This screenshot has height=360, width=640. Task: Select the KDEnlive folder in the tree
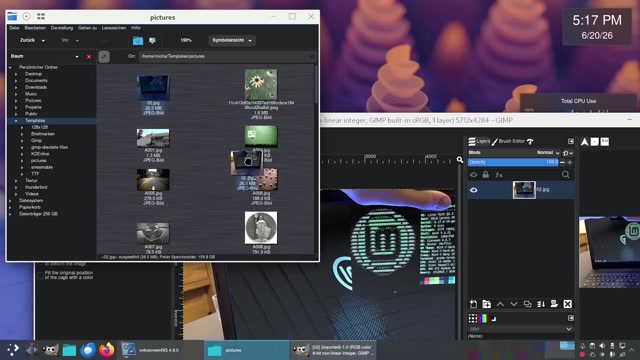point(40,154)
